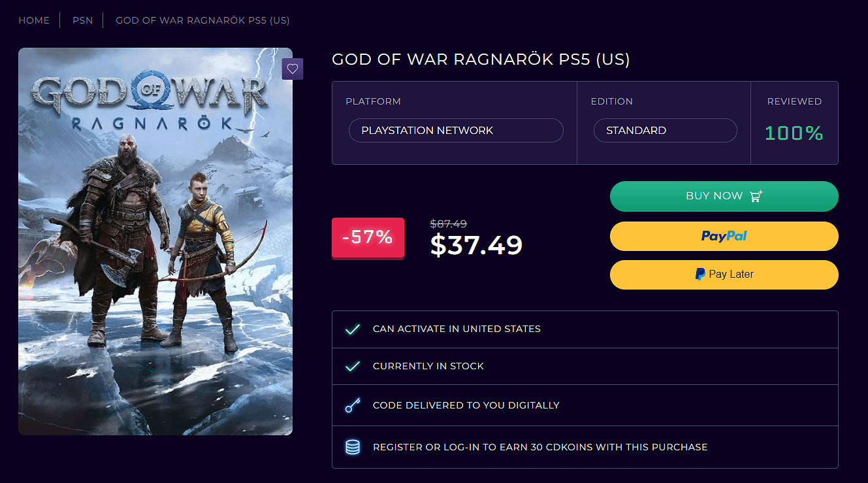This screenshot has width=868, height=483.
Task: Click the red -57% discount badge
Action: (368, 238)
